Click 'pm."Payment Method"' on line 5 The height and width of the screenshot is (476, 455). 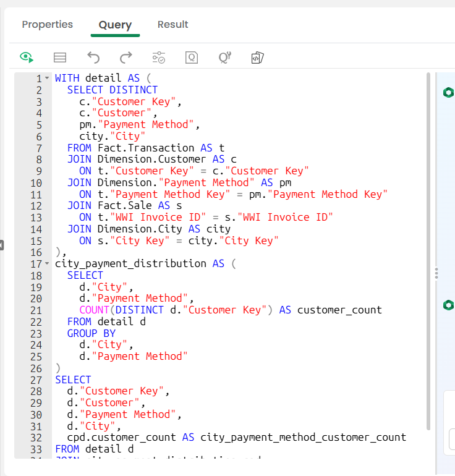(137, 124)
